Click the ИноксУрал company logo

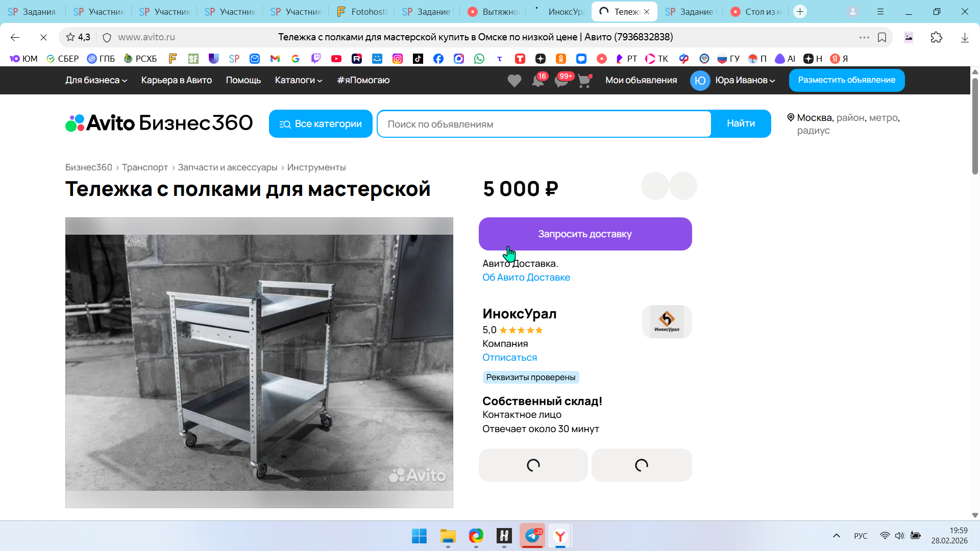pos(667,321)
